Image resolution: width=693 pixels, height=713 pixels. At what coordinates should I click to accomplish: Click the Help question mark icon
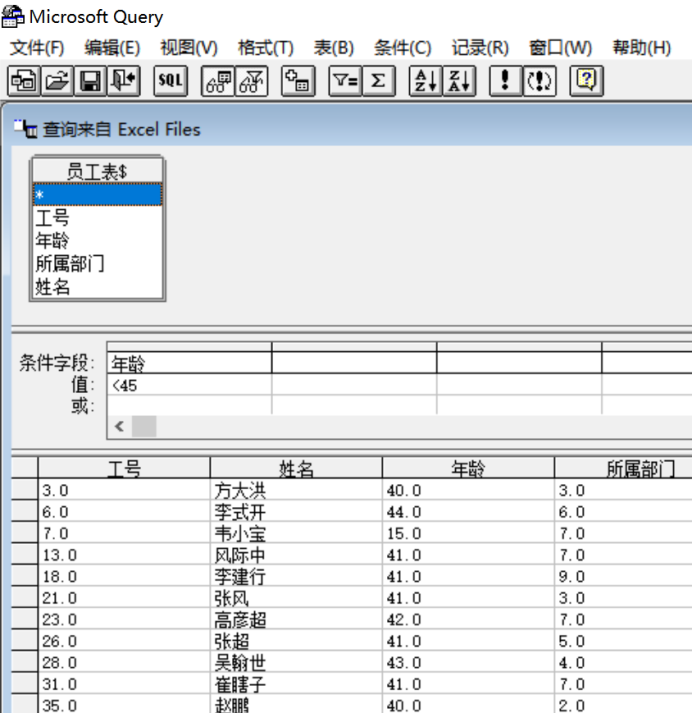pos(587,81)
